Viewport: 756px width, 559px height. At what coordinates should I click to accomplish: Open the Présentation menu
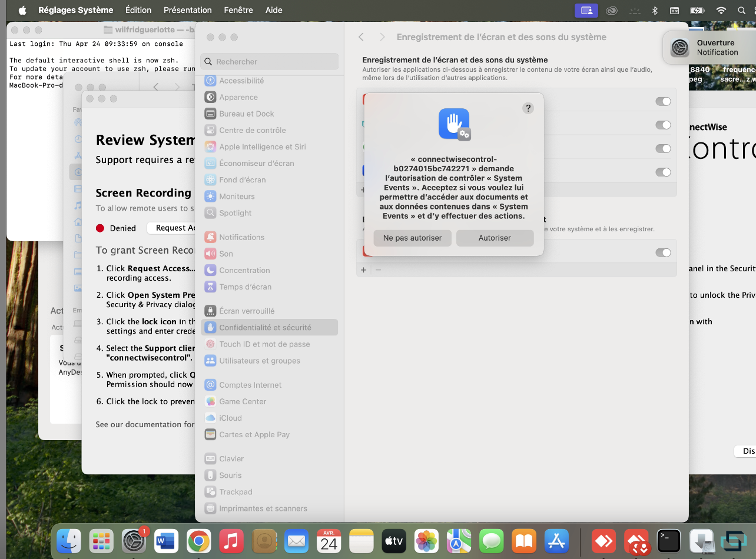[187, 10]
